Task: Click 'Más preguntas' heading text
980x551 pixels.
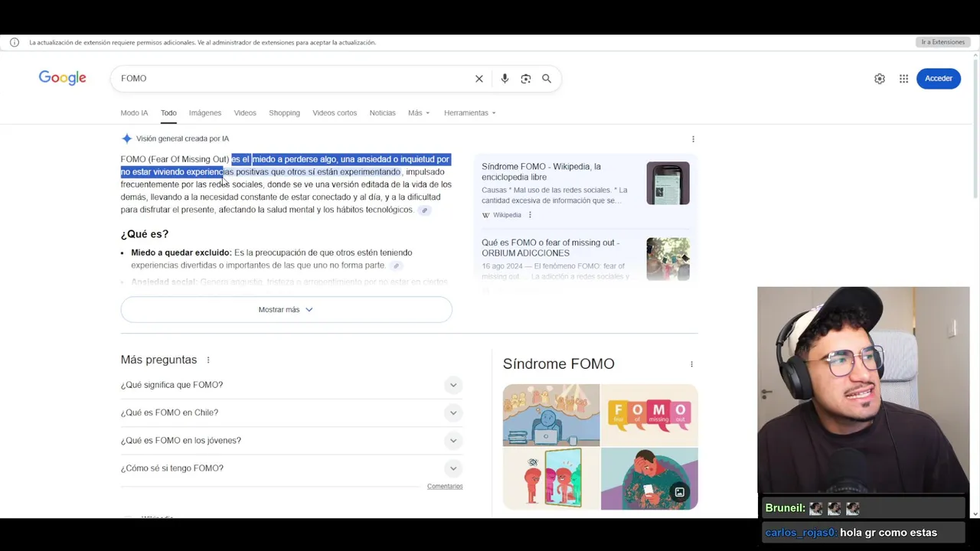Action: point(158,360)
